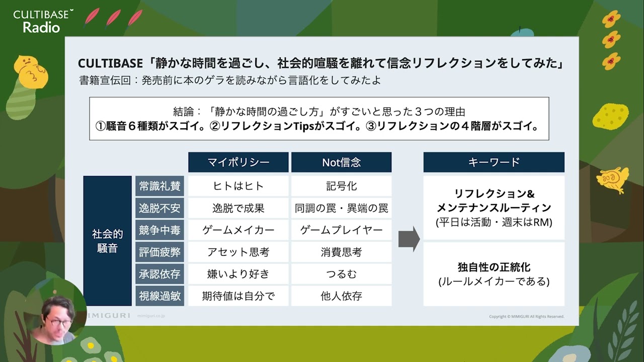Click the Not信念 column header
This screenshot has height=362, width=644.
coord(342,162)
